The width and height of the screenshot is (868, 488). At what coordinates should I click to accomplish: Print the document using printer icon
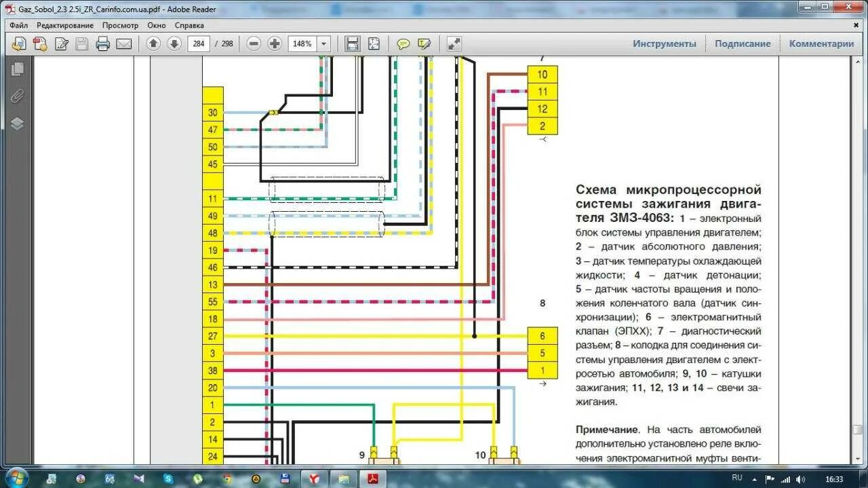pos(103,43)
